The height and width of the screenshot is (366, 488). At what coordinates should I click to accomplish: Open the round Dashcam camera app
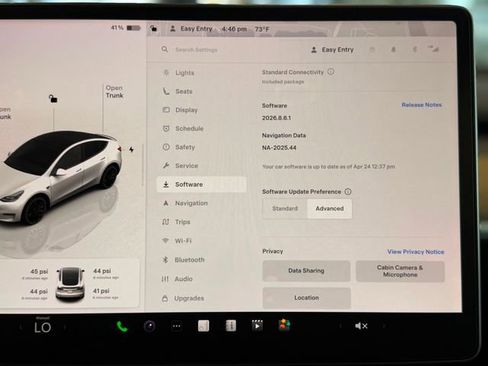pyautogui.click(x=150, y=326)
